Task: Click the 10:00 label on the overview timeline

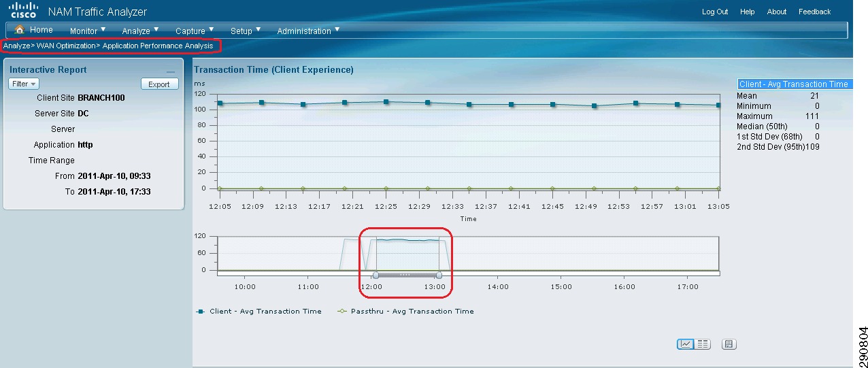Action: [245, 287]
